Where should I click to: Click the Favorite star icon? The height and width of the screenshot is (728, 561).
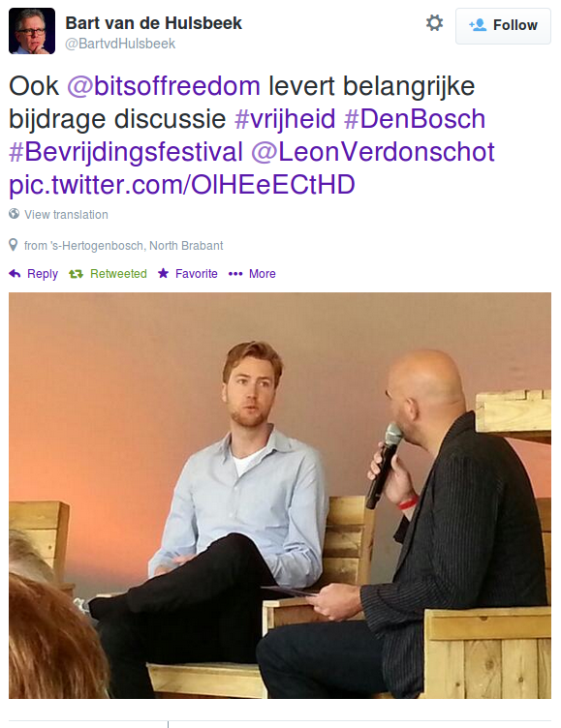click(x=163, y=273)
